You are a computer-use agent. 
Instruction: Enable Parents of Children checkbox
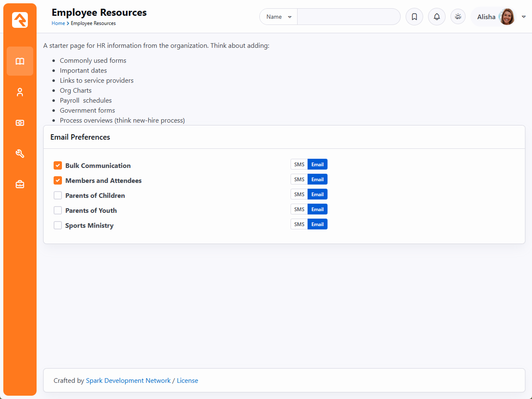point(58,195)
